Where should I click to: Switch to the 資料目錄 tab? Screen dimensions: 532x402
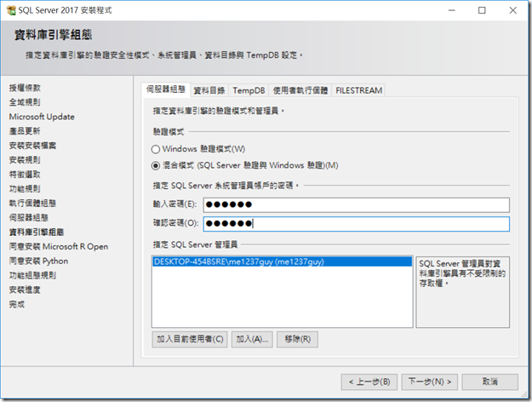tap(209, 90)
